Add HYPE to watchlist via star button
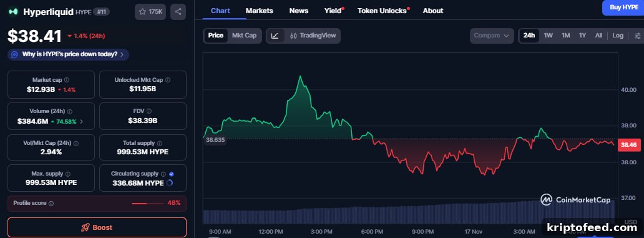Image resolution: width=644 pixels, height=238 pixels. [150, 12]
